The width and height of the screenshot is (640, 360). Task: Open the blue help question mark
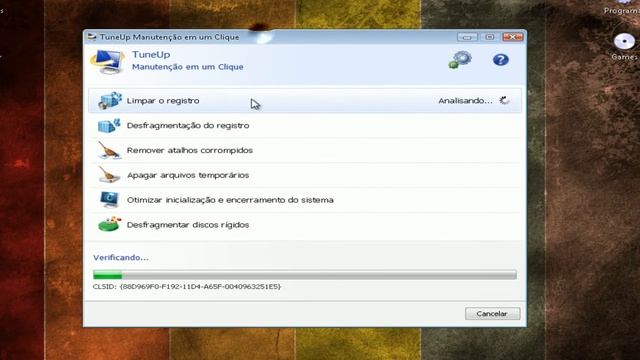[x=500, y=60]
